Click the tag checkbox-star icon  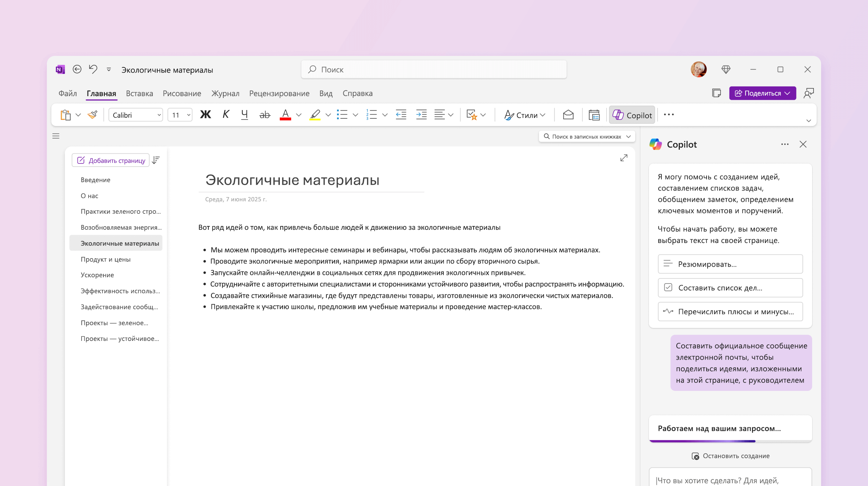click(472, 115)
